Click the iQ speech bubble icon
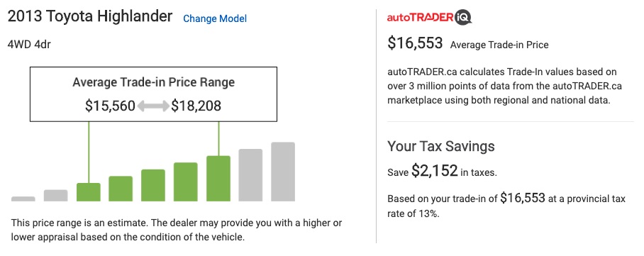This screenshot has height=256, width=644. [x=463, y=18]
